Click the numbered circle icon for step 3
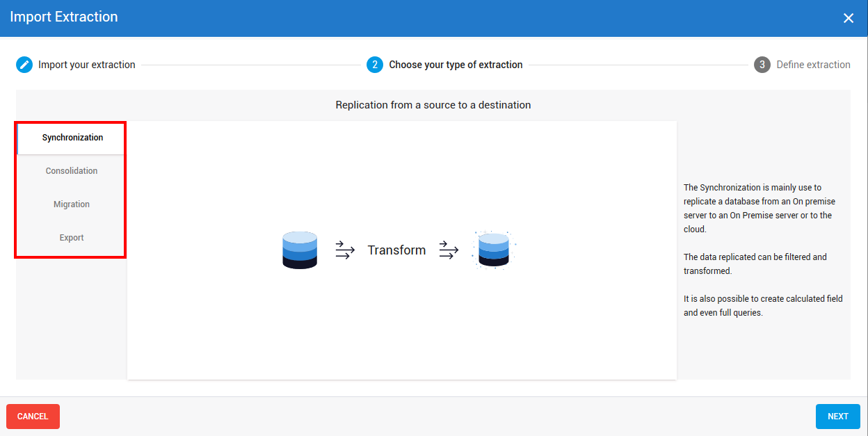 point(762,64)
